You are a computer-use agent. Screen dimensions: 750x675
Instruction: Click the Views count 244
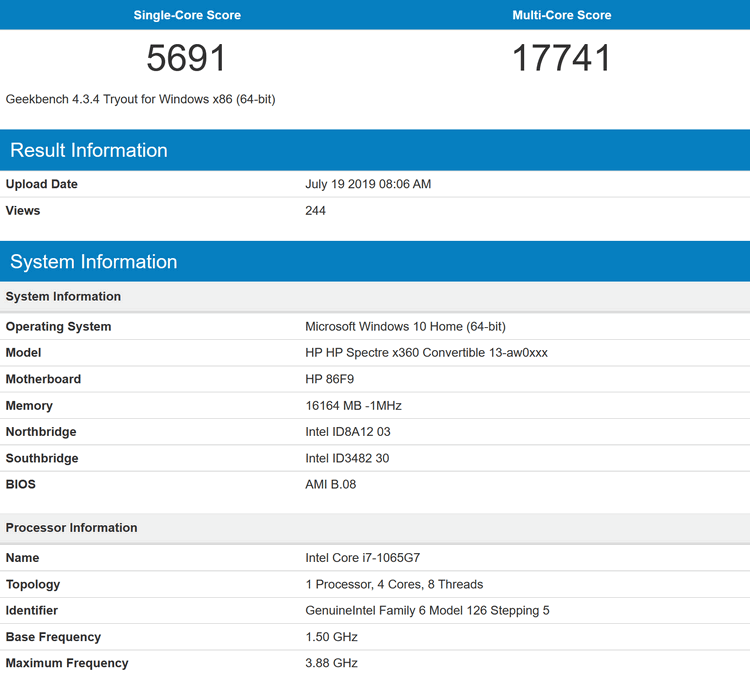(x=315, y=210)
